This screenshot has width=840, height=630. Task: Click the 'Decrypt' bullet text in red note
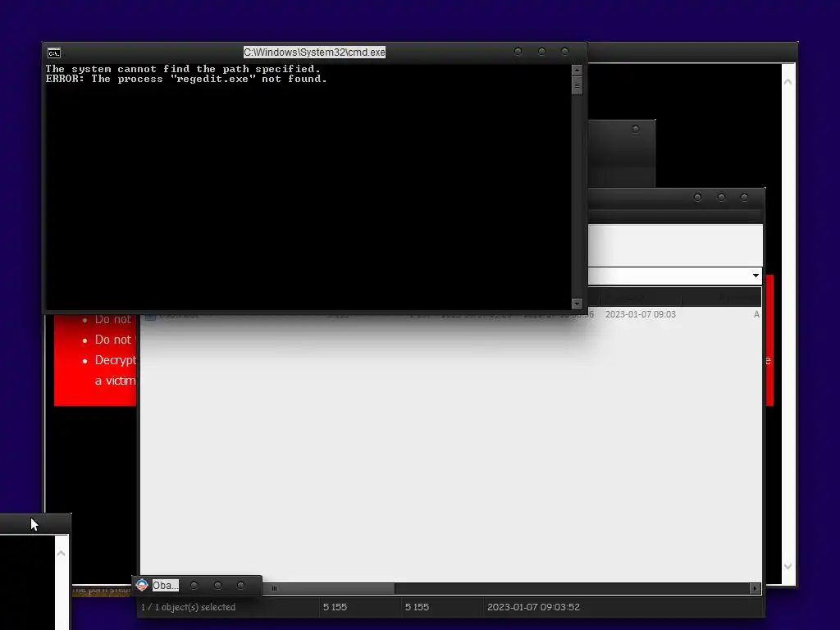(115, 360)
